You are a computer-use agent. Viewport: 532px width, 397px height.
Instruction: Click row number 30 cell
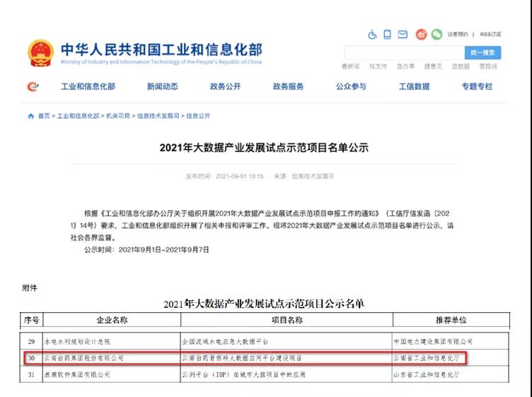point(32,358)
